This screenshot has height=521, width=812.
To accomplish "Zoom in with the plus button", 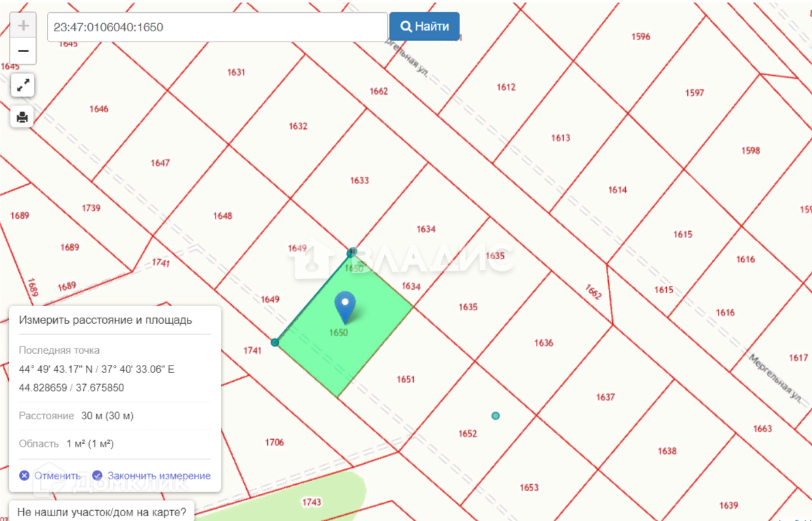I will [22, 25].
